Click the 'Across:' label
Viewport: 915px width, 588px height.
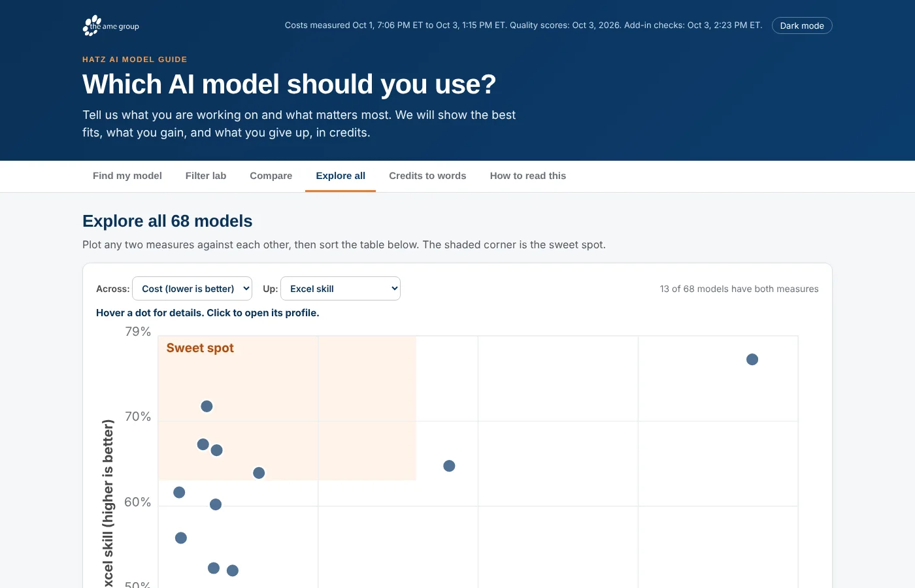pyautogui.click(x=113, y=289)
